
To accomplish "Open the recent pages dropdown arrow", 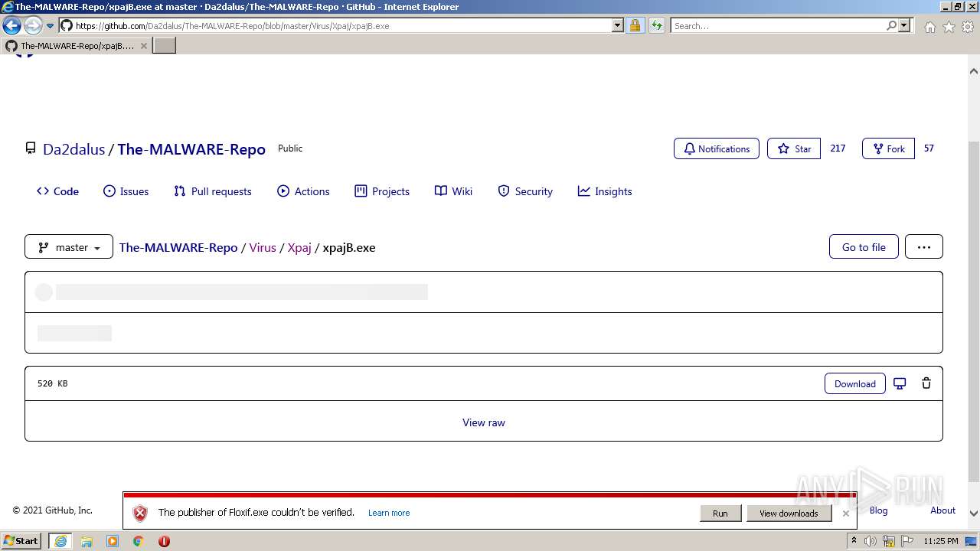I will [51, 26].
